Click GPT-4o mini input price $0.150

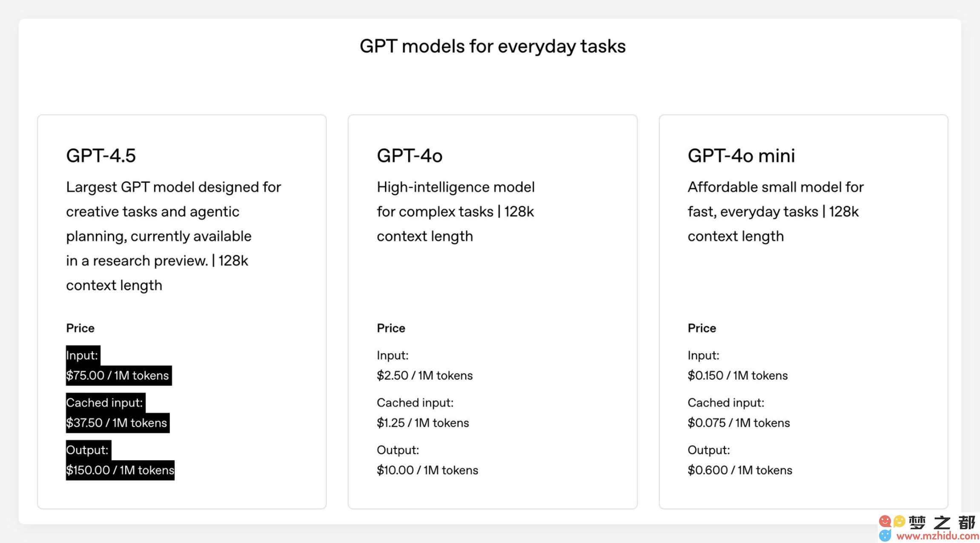(x=738, y=375)
